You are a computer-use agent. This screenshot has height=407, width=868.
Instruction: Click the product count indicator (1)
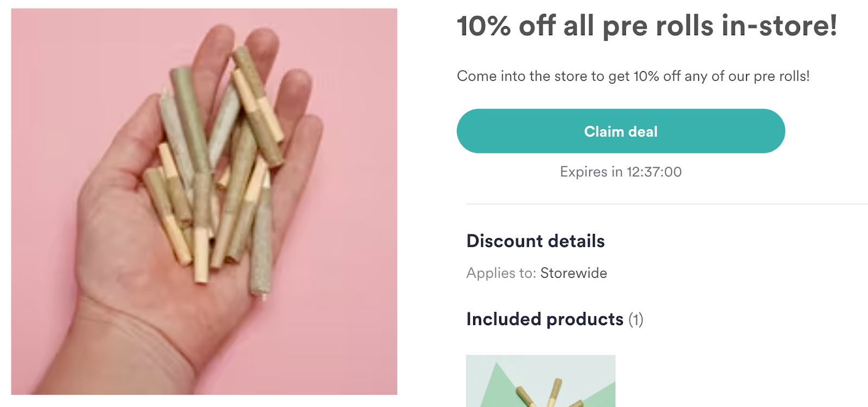tap(636, 320)
